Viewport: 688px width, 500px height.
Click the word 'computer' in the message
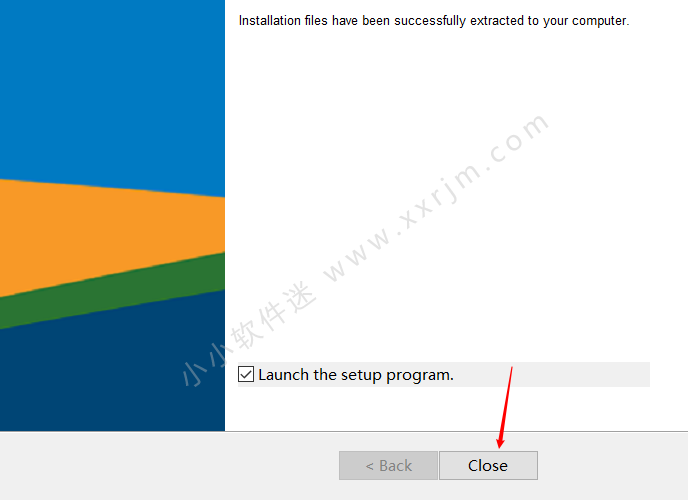click(x=599, y=21)
